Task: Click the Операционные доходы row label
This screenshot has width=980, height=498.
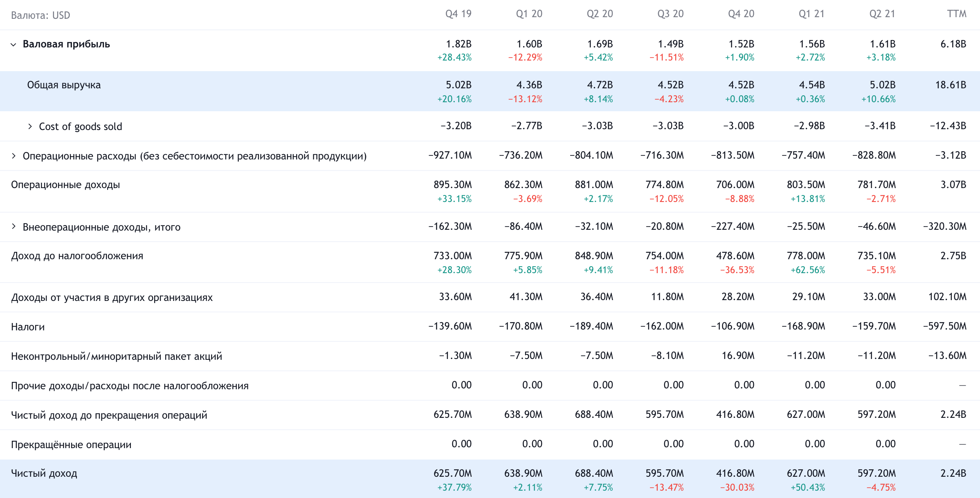Action: click(65, 185)
